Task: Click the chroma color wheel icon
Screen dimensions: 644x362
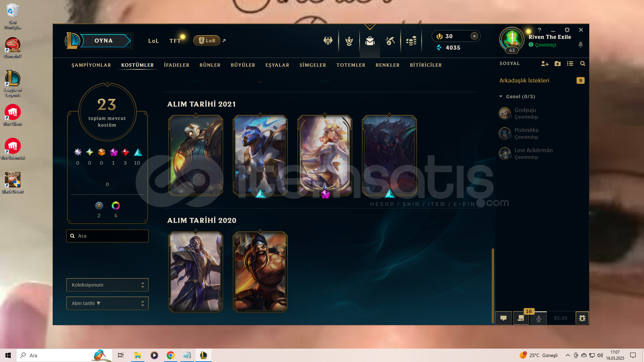Action: [116, 205]
